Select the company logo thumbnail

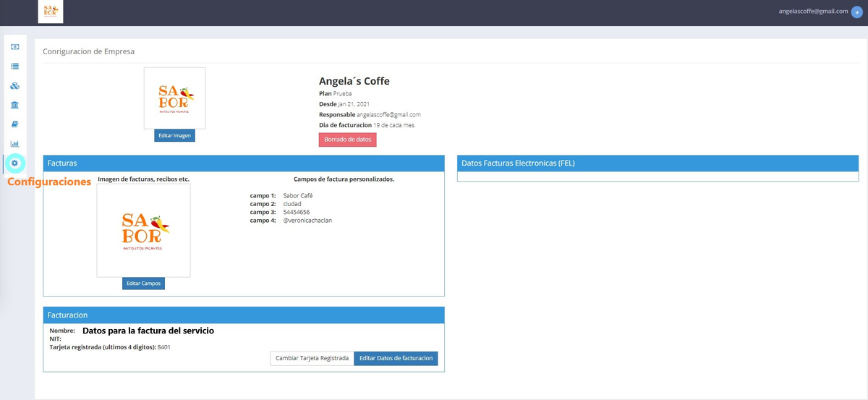174,98
